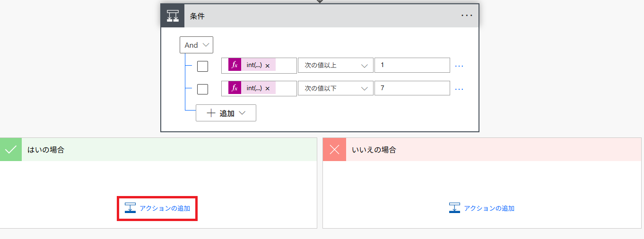Remove the int(...) token from first row
644x239 pixels.
268,66
